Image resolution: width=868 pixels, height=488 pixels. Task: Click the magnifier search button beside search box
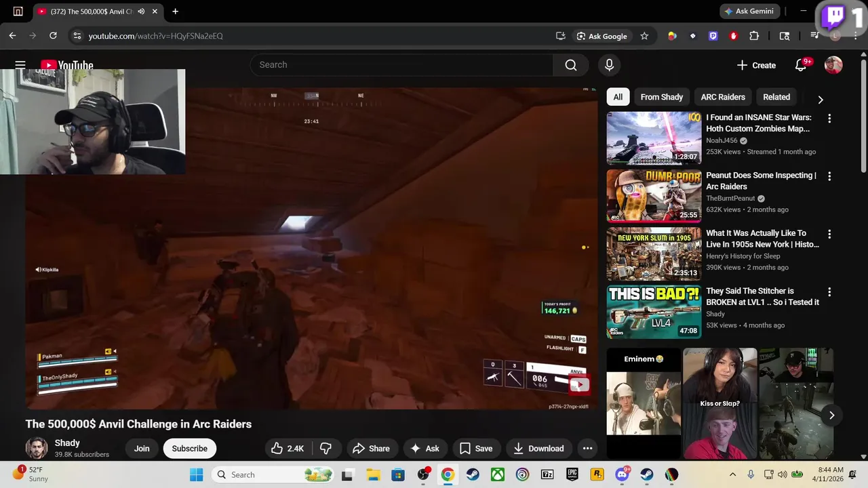click(571, 65)
